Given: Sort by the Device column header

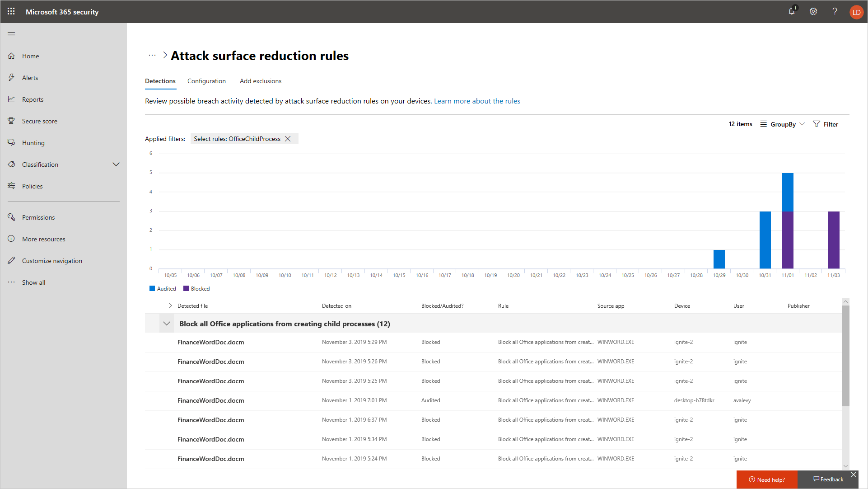Looking at the screenshot, I should coord(682,306).
